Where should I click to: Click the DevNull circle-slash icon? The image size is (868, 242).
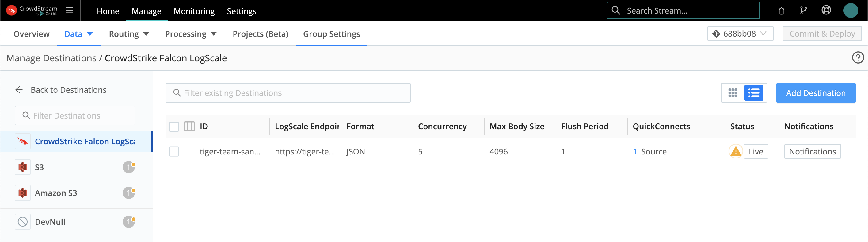23,222
